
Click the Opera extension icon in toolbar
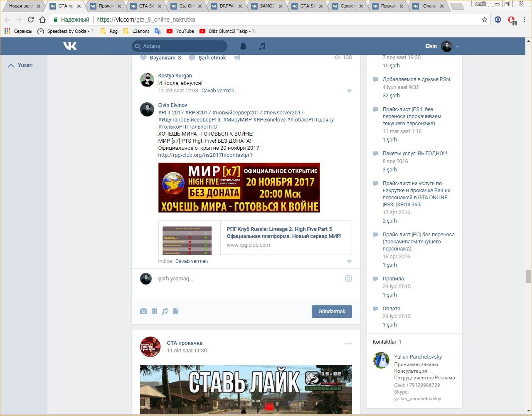[x=512, y=20]
